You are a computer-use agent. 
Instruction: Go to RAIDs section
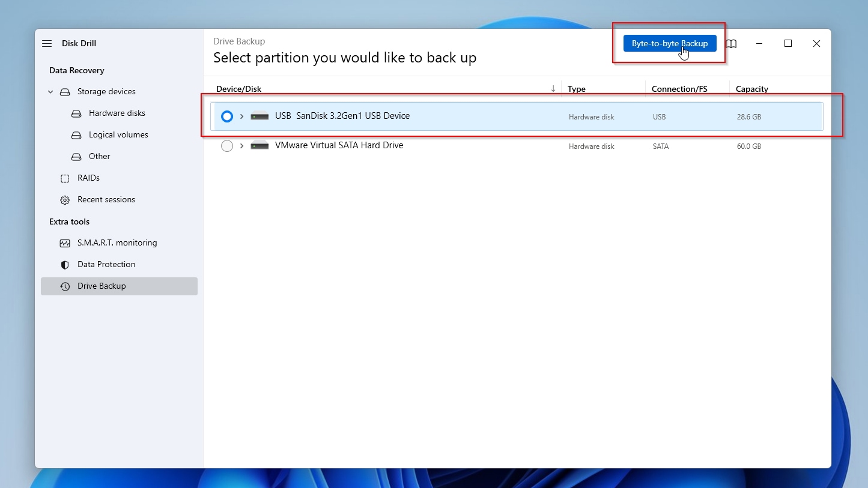tap(88, 178)
